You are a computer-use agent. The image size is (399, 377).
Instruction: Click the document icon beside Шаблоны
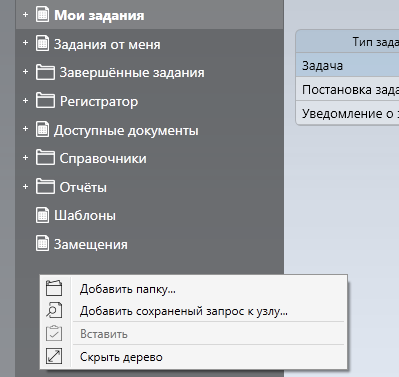[x=42, y=215]
